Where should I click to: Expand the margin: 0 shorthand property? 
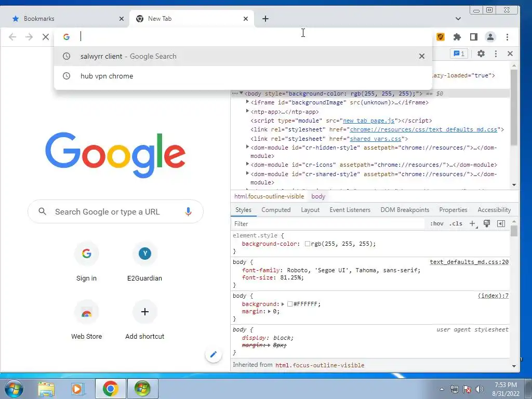tap(270, 311)
